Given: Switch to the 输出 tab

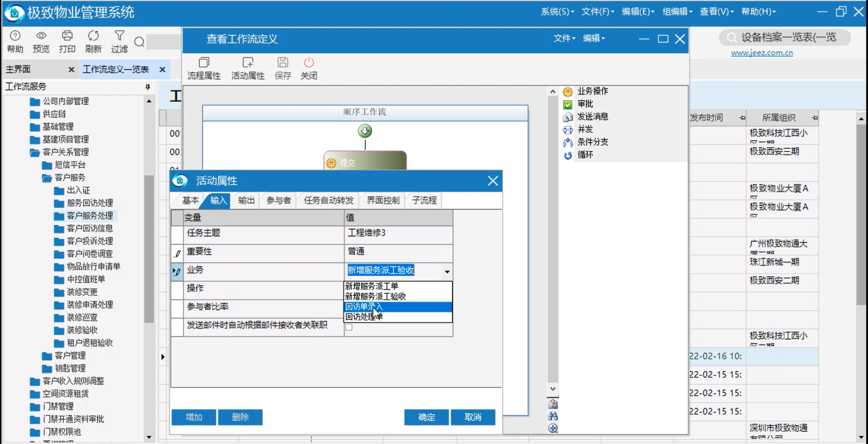Looking at the screenshot, I should tap(246, 200).
